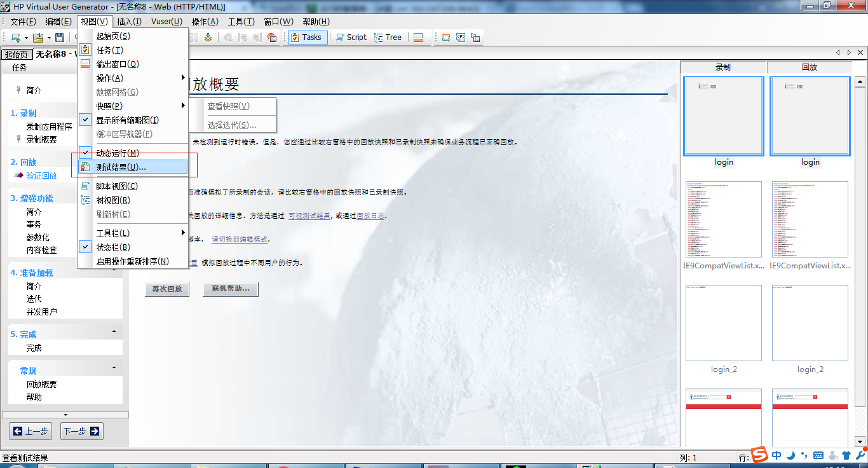Image resolution: width=868 pixels, height=468 pixels.
Task: Click the <P> parameter list toolbar icon
Action: pyautogui.click(x=461, y=38)
